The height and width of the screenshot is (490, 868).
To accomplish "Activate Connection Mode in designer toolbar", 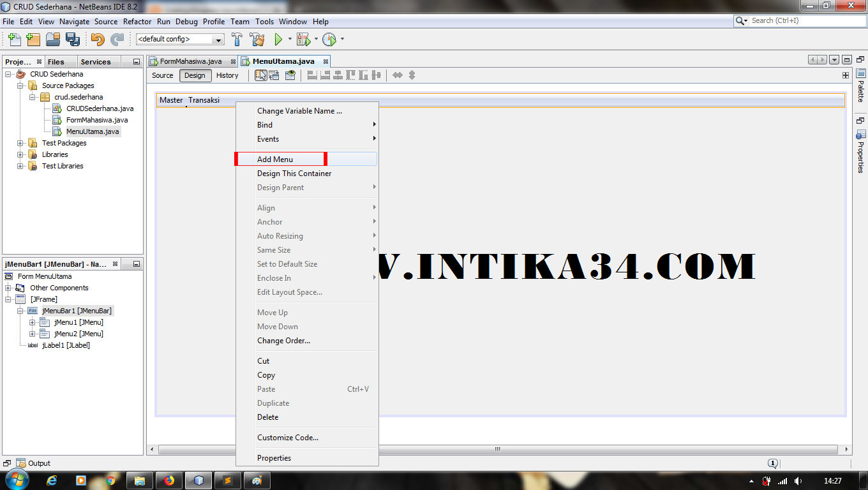I will point(274,75).
